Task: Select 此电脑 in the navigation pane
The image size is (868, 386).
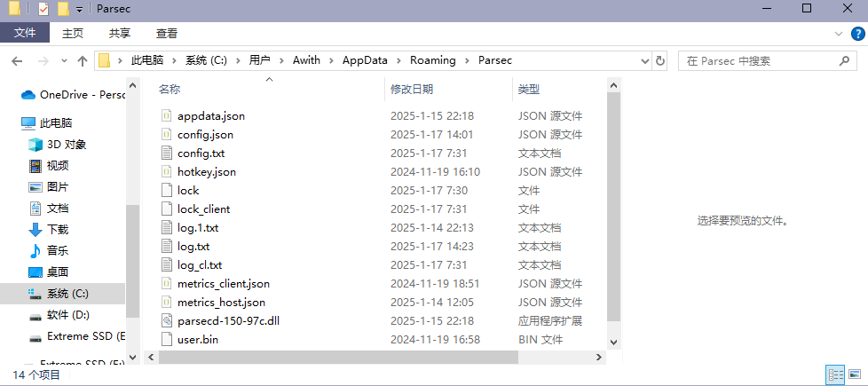Action: tap(46, 123)
